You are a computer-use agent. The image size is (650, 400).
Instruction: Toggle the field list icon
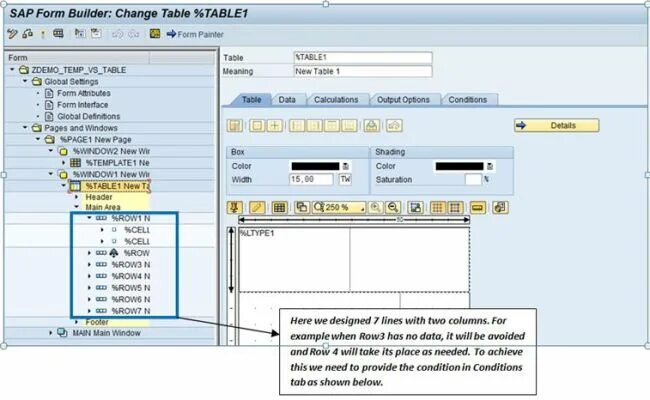[x=96, y=34]
